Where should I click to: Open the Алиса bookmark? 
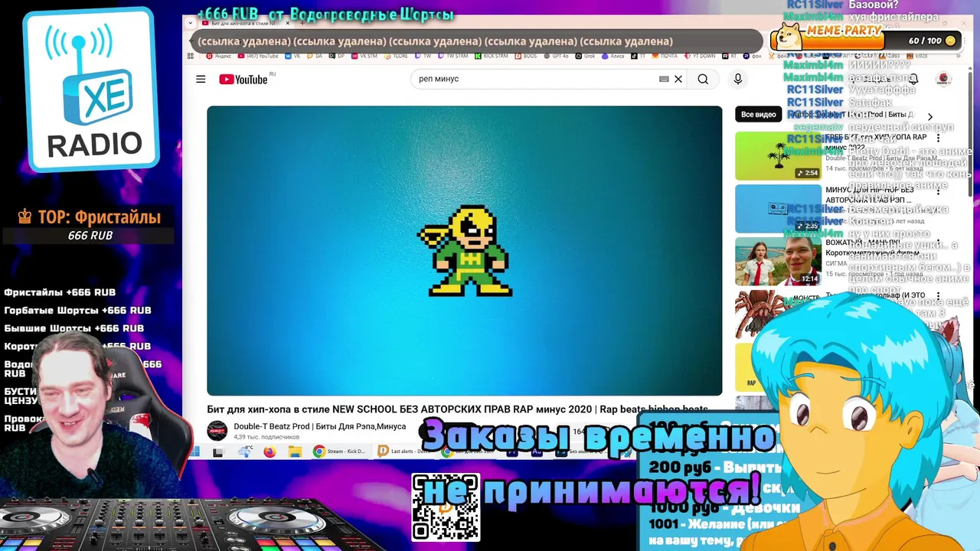(x=612, y=56)
